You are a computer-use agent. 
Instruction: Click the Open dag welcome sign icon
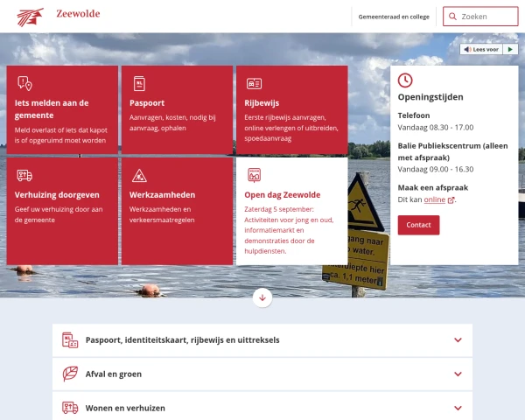click(x=254, y=175)
